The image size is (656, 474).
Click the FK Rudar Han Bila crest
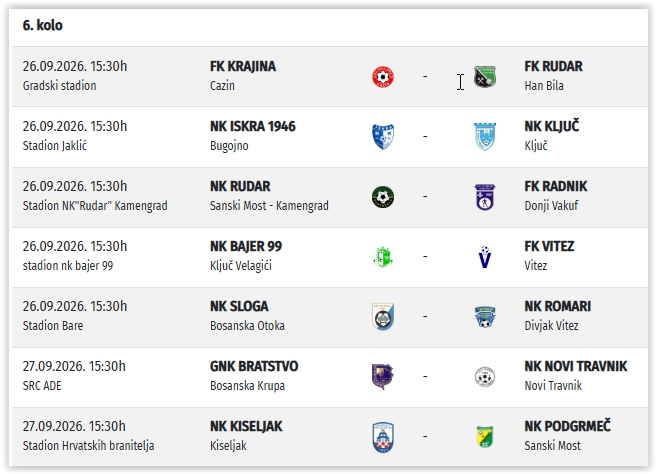point(485,77)
